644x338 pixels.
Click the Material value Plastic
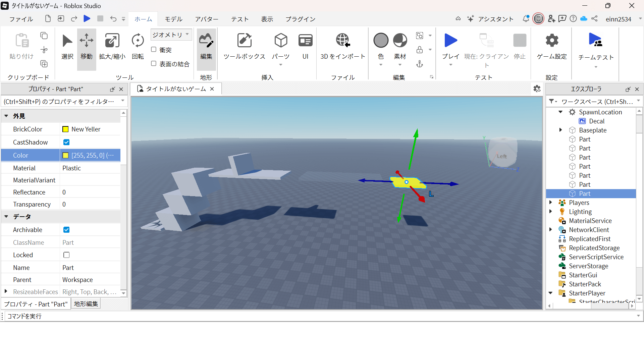pyautogui.click(x=71, y=168)
